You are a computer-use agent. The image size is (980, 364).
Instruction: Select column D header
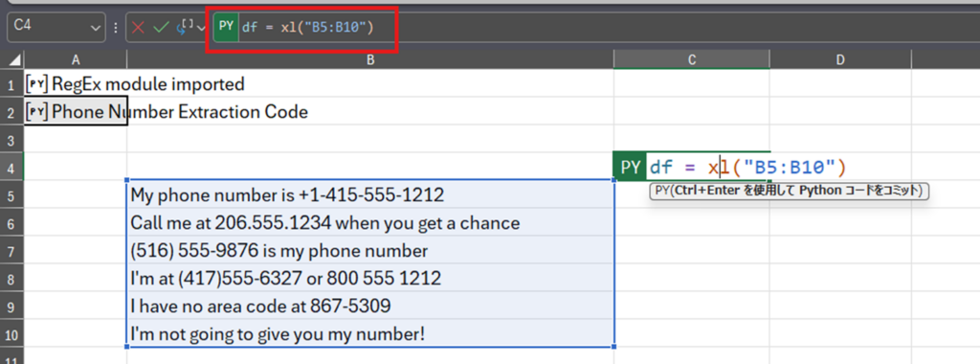[840, 60]
